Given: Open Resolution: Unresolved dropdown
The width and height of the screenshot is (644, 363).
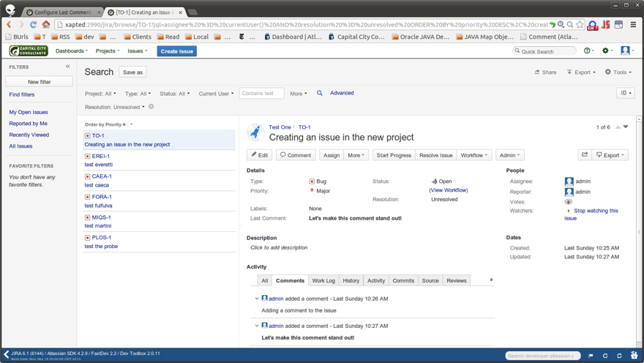Looking at the screenshot, I should pos(115,107).
